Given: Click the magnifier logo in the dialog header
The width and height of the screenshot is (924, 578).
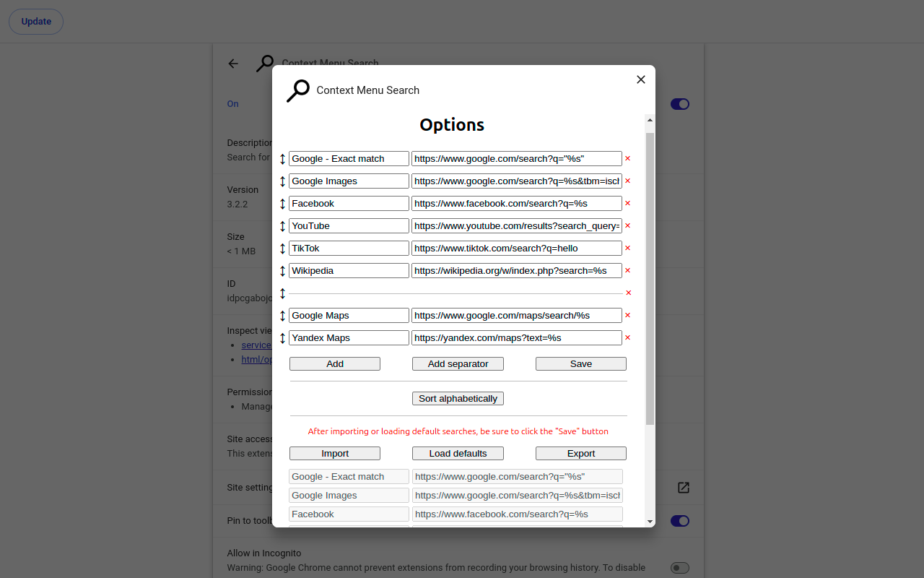Looking at the screenshot, I should pos(298,90).
